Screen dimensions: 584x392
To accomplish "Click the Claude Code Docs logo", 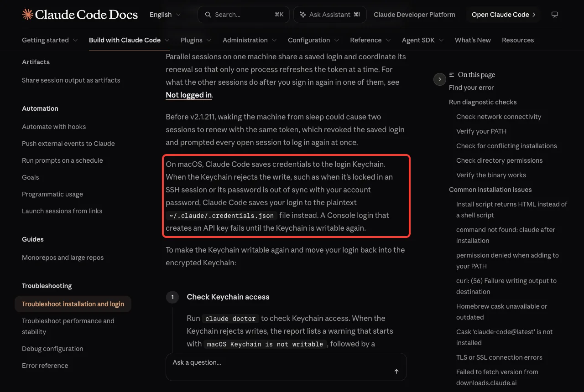I will (80, 15).
